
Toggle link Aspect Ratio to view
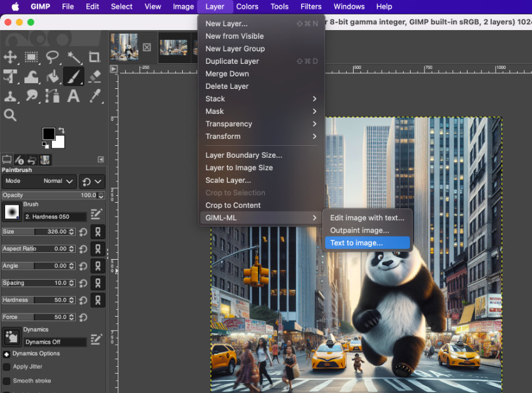coord(98,249)
